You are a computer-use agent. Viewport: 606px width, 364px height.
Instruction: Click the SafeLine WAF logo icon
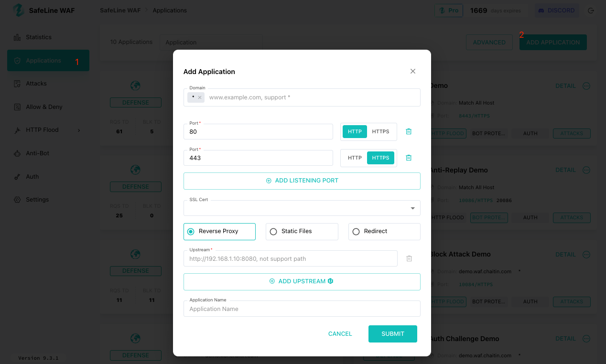[18, 11]
